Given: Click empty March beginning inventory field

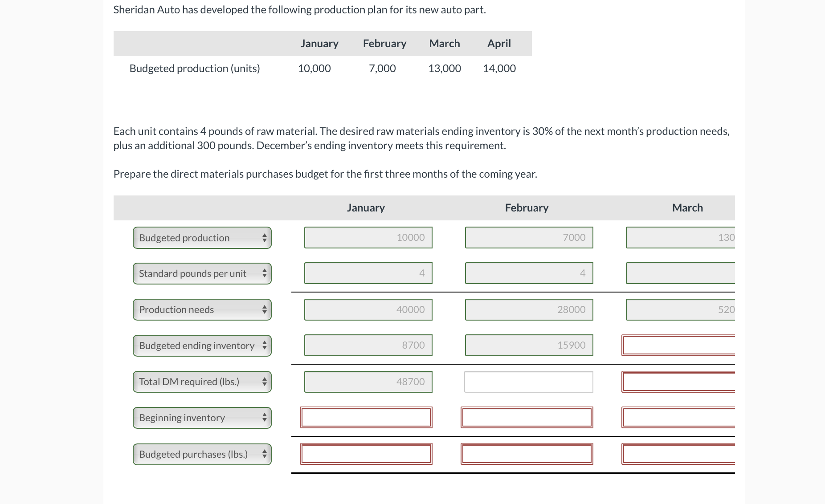Looking at the screenshot, I should (x=678, y=417).
